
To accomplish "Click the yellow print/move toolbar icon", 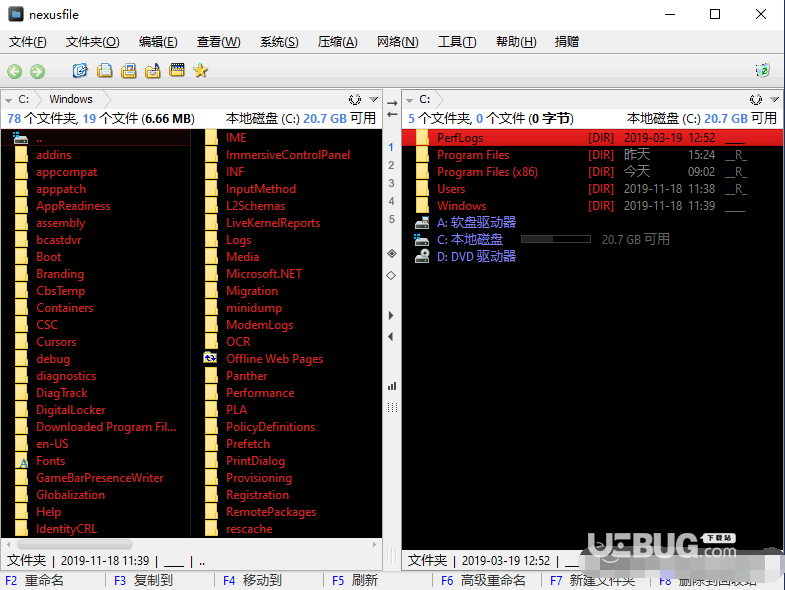I will 128,71.
